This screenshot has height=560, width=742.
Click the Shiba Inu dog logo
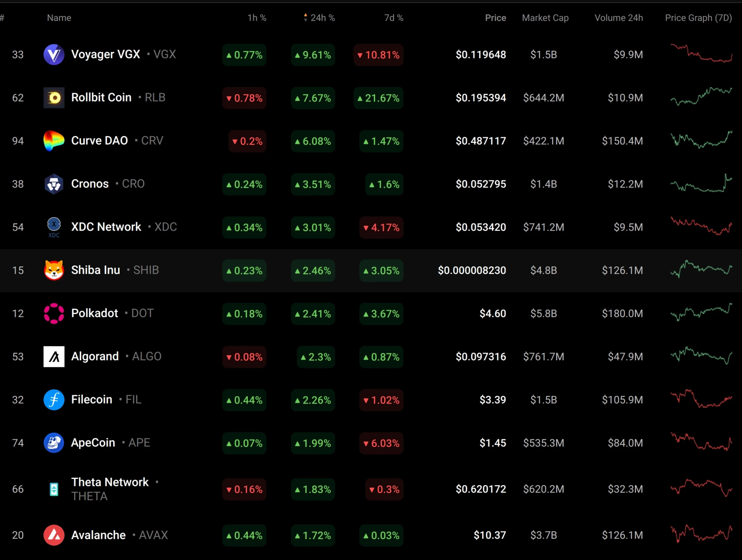click(x=54, y=270)
